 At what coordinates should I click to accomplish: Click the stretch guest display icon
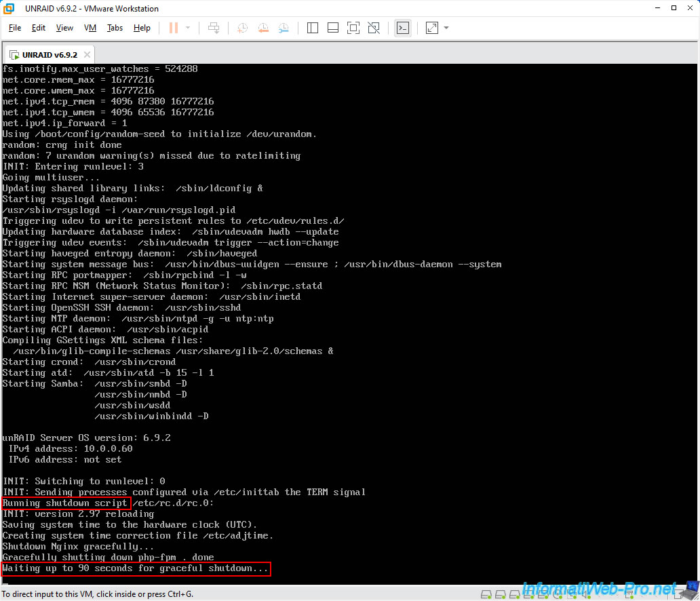tap(431, 28)
